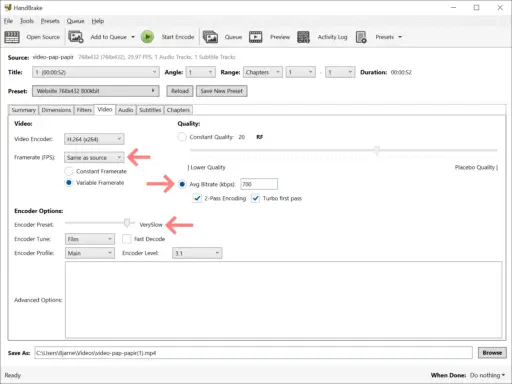The height and width of the screenshot is (384, 512).
Task: Switch to the Dimensions tab
Action: (x=56, y=110)
